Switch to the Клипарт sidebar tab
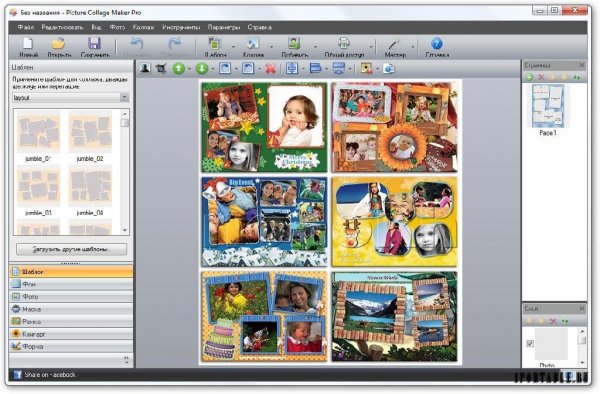 coord(71,334)
